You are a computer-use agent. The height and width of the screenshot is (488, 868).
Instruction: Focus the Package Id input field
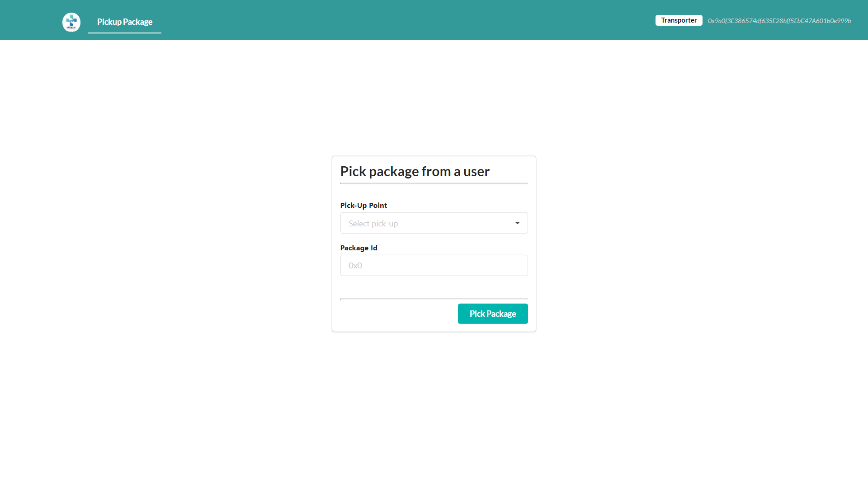point(434,266)
